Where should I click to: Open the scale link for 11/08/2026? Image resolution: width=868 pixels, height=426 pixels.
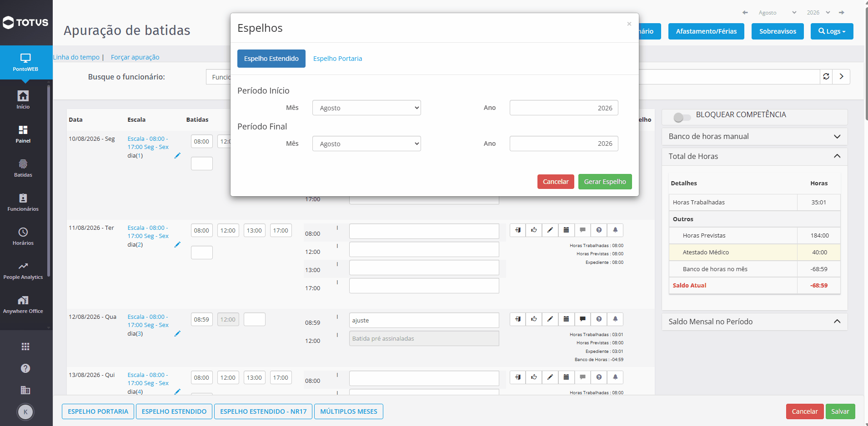coord(148,232)
